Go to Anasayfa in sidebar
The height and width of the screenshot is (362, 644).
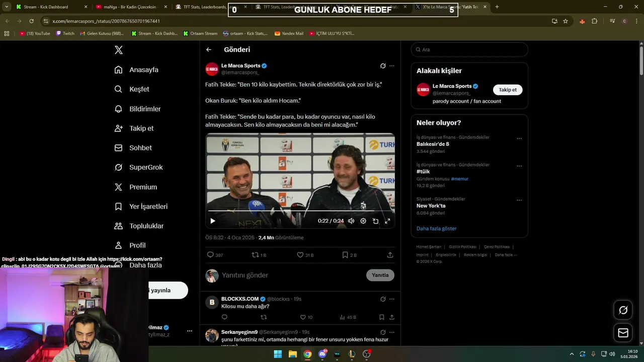[x=136, y=70]
